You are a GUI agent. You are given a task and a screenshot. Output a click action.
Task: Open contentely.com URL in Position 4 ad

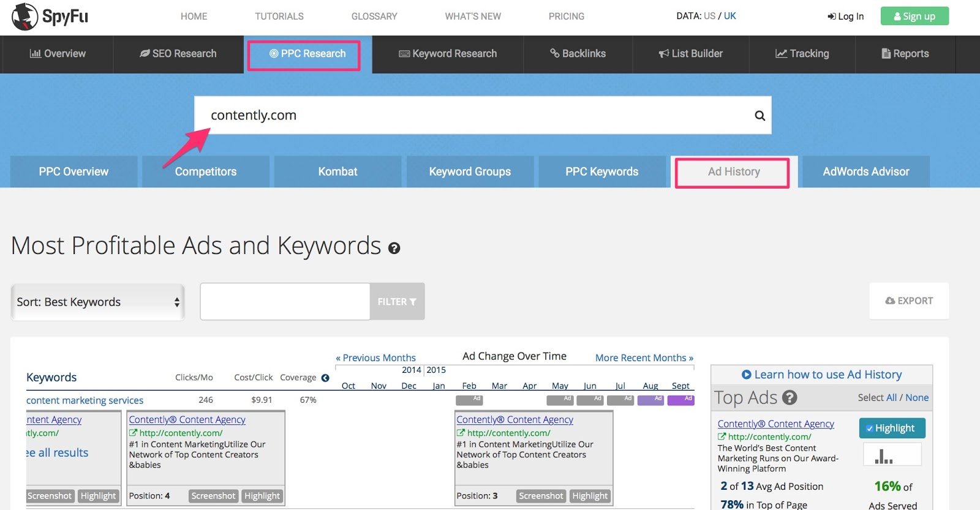(x=180, y=433)
